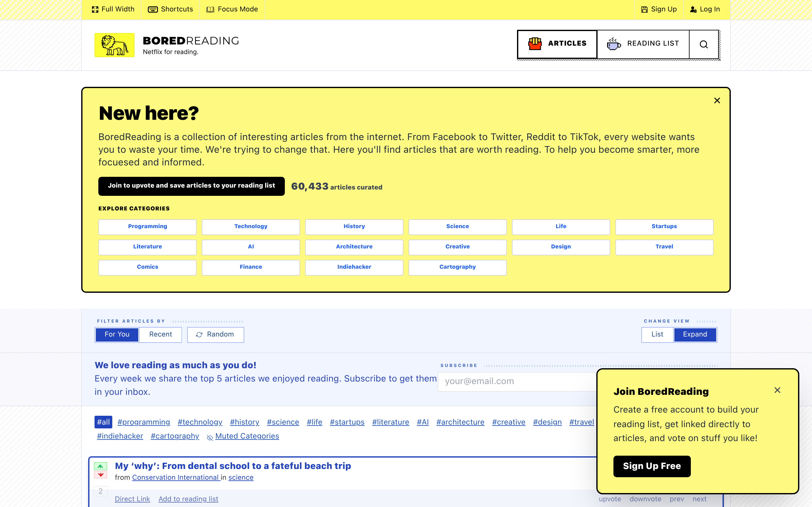Click the search magnifier icon
Viewport: 812px width, 507px height.
[704, 44]
